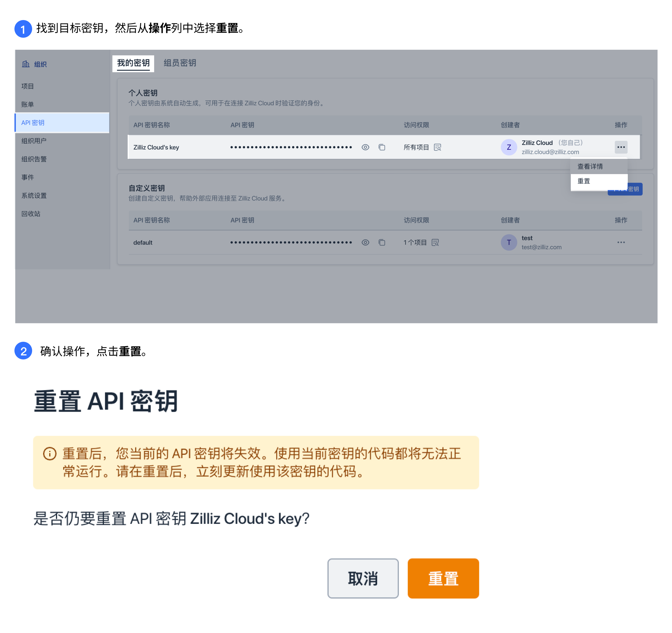Click the 个人密钥 section heading
The height and width of the screenshot is (633, 672).
[x=143, y=93]
